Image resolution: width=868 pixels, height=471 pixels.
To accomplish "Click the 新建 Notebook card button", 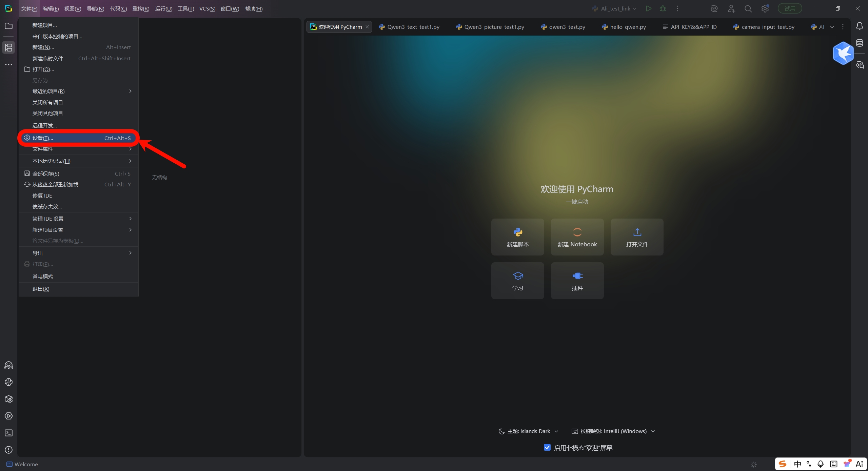I will pyautogui.click(x=577, y=237).
